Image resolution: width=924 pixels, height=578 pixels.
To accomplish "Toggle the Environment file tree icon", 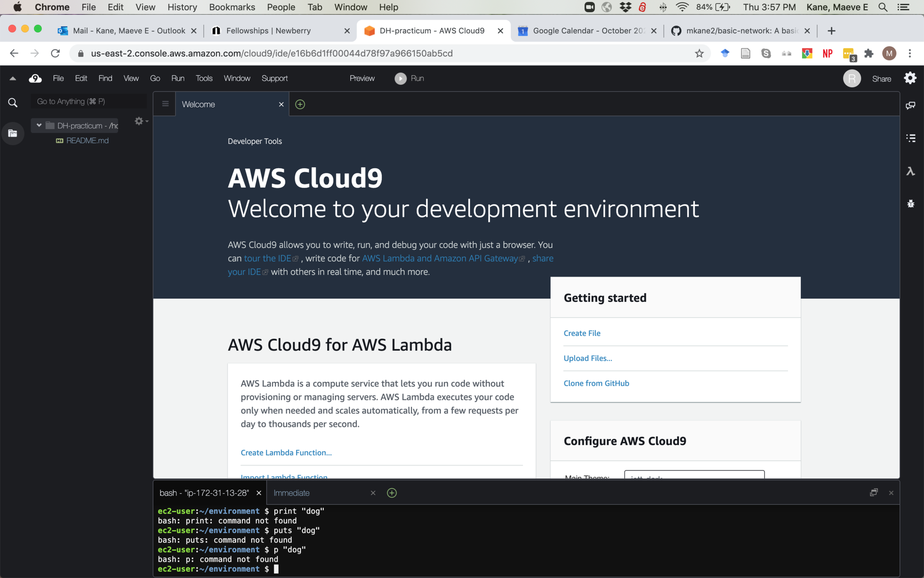I will [x=13, y=133].
